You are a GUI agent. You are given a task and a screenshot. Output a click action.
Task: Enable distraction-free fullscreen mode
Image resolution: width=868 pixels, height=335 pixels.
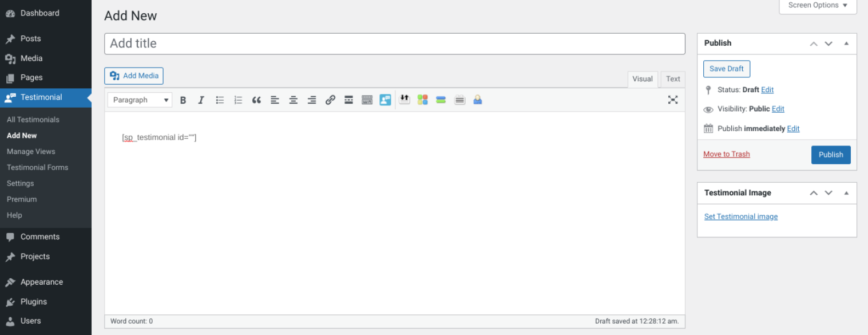(673, 100)
